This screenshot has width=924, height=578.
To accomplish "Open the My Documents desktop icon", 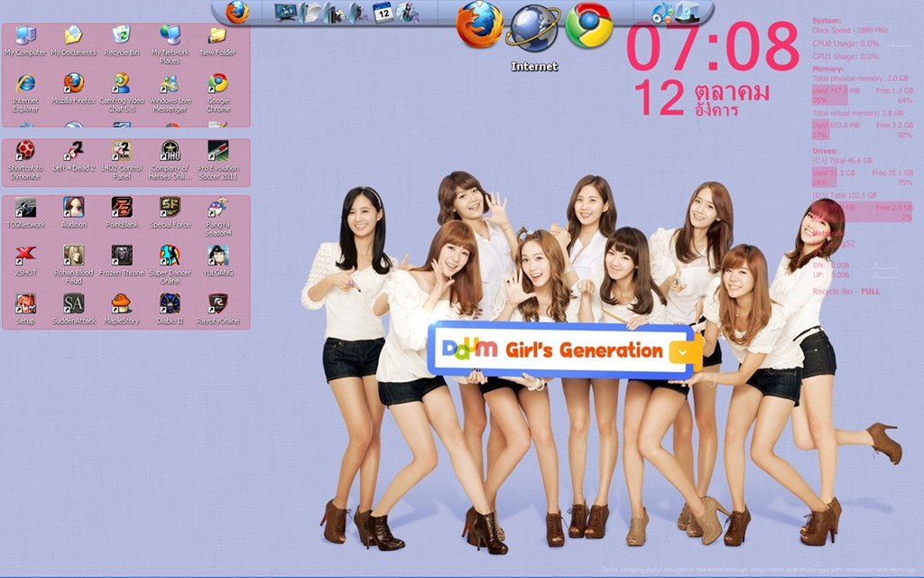I will click(73, 40).
